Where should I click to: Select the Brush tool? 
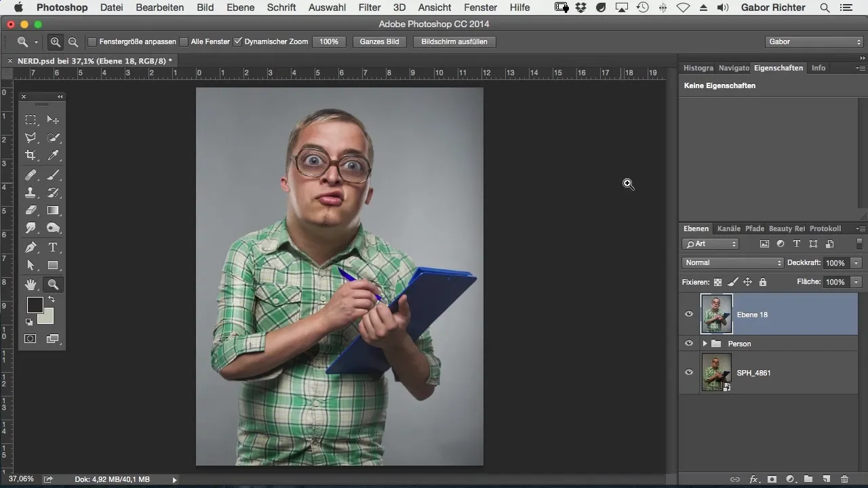[53, 176]
